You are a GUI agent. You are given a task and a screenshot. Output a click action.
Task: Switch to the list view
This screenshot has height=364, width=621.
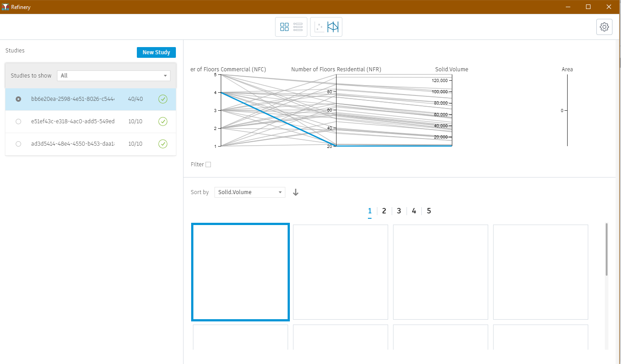pos(298,27)
